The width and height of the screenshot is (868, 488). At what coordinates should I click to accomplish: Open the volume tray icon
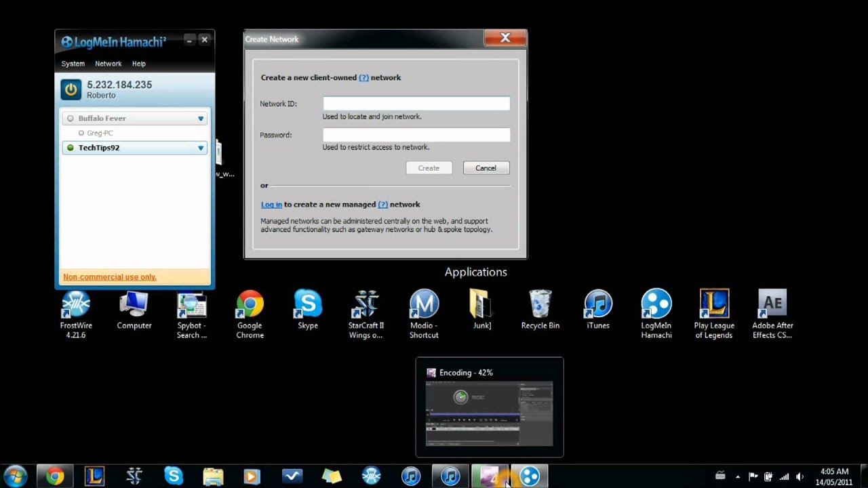click(800, 476)
